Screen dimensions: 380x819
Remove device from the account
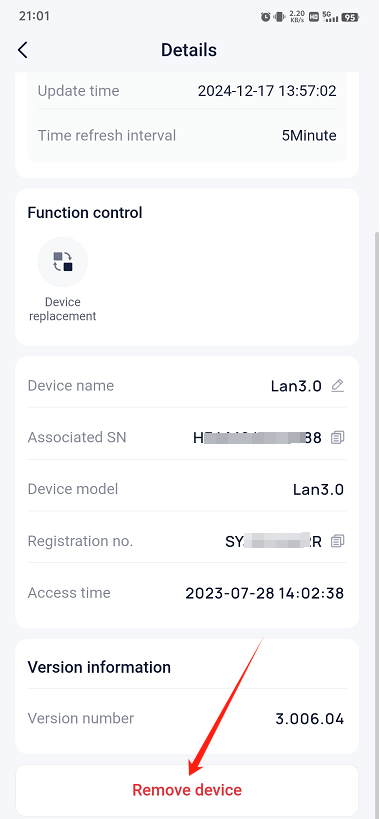(x=187, y=790)
